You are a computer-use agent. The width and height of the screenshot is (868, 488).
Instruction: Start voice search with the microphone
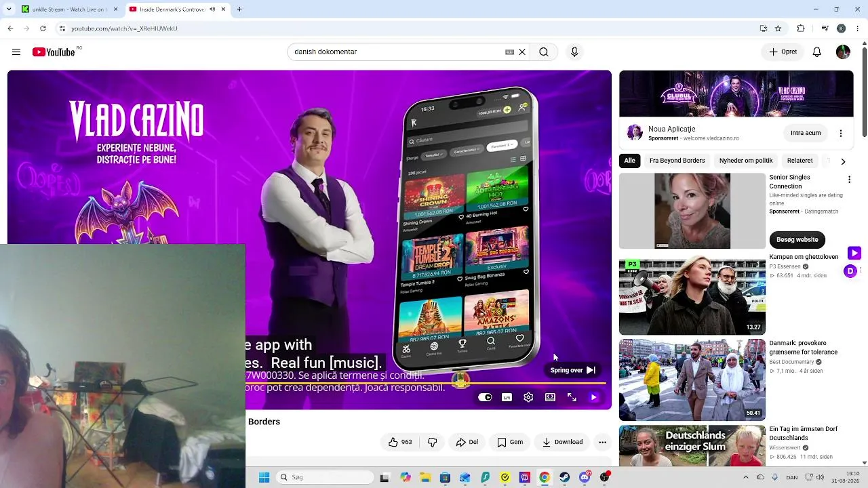[574, 52]
